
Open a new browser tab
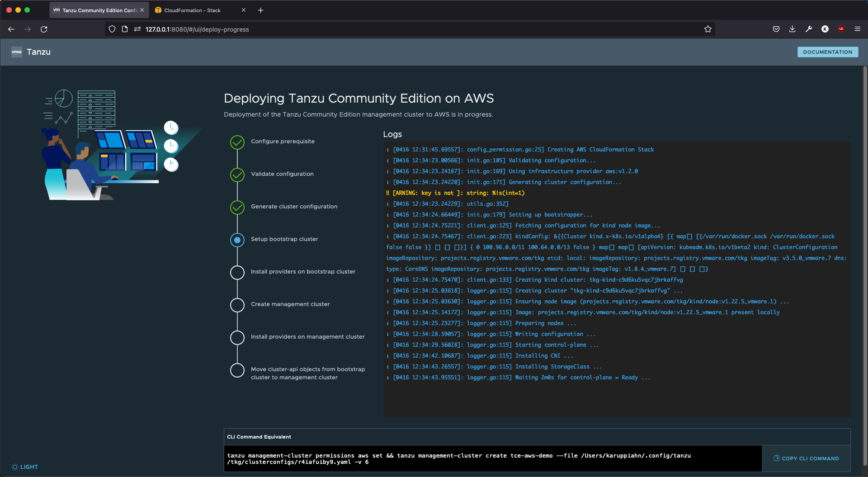pyautogui.click(x=261, y=10)
